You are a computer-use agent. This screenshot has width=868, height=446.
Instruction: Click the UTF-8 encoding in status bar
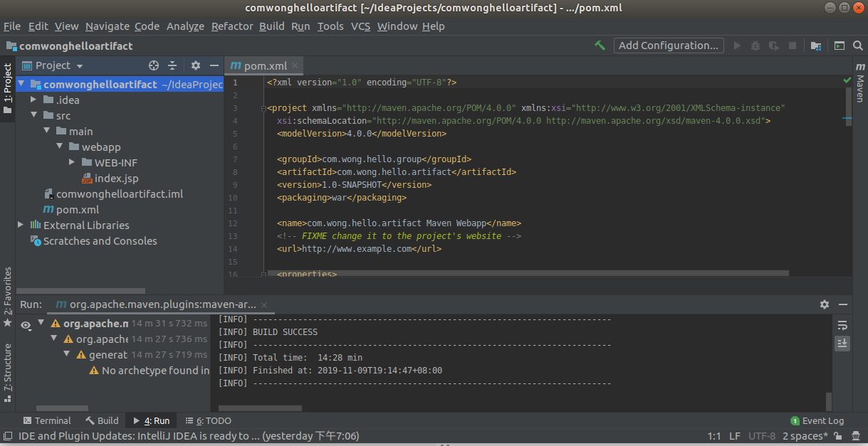762,436
